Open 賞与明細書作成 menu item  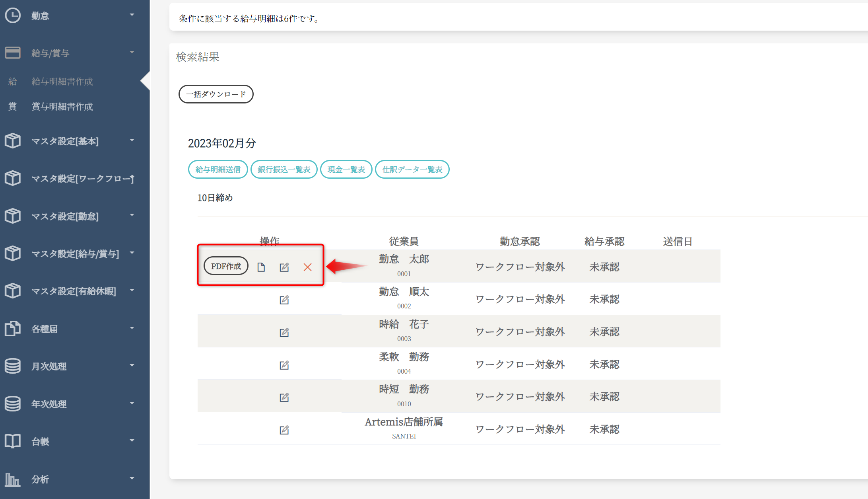(62, 107)
